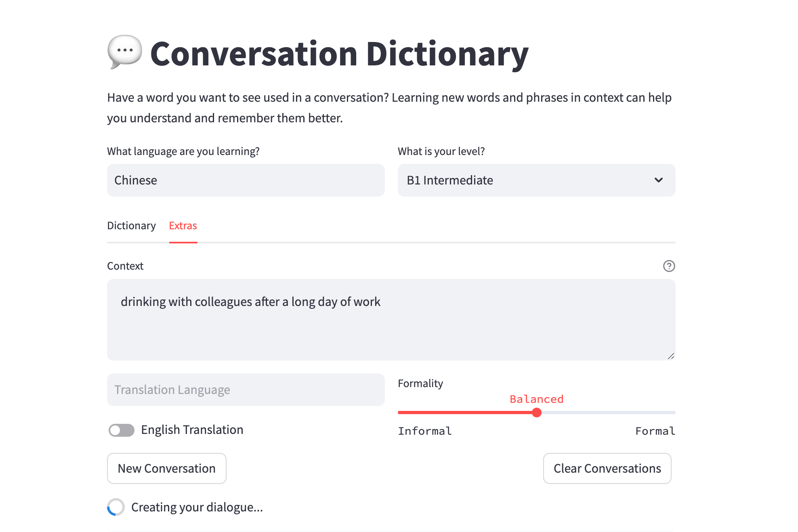
Task: Click the English Translation label text
Action: [x=192, y=430]
